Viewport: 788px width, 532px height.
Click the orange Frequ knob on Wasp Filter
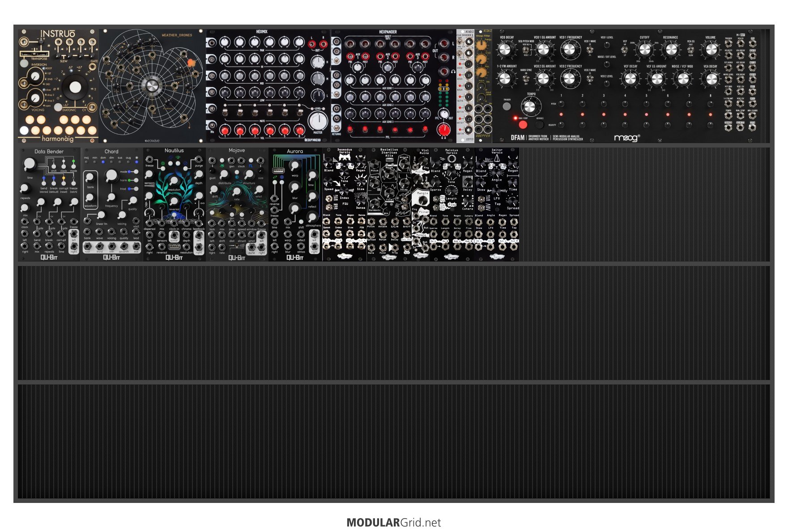(x=481, y=45)
